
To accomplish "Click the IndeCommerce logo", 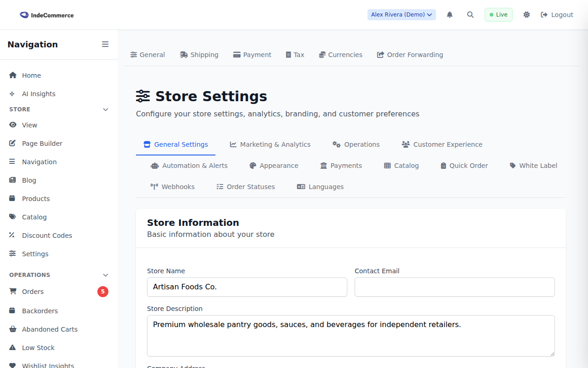I will click(x=47, y=15).
